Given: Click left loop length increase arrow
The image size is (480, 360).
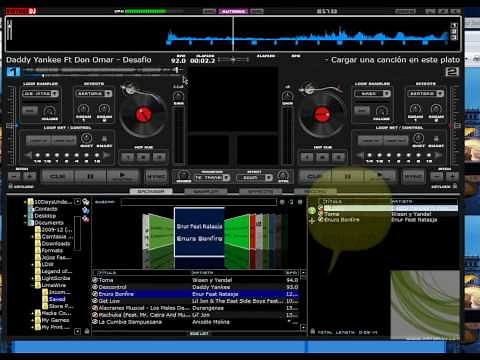Looking at the screenshot, I should click(106, 155).
